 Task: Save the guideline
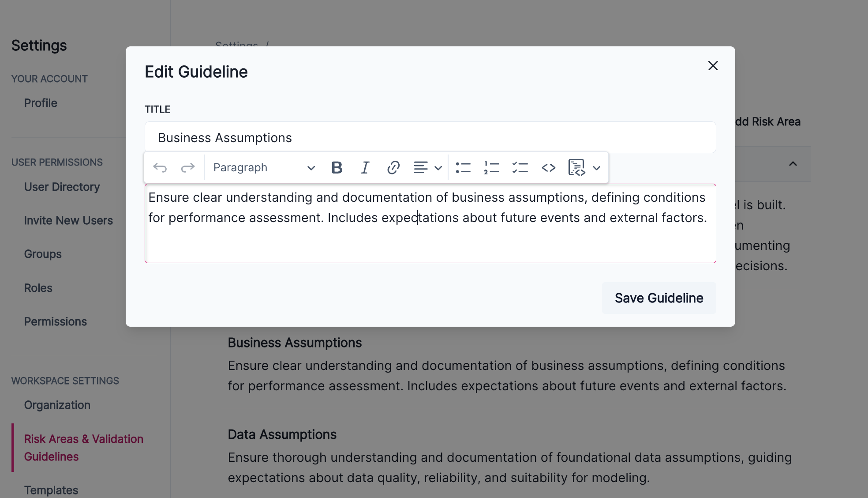[x=658, y=298]
